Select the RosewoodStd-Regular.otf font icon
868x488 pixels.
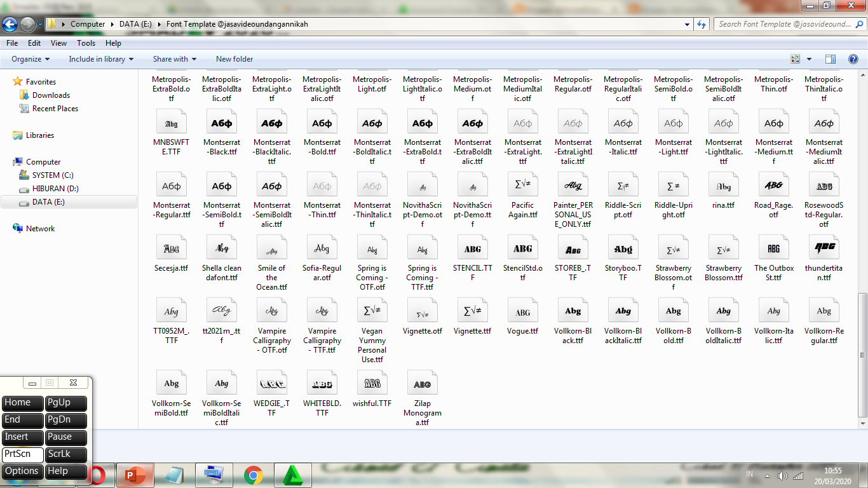tap(824, 185)
